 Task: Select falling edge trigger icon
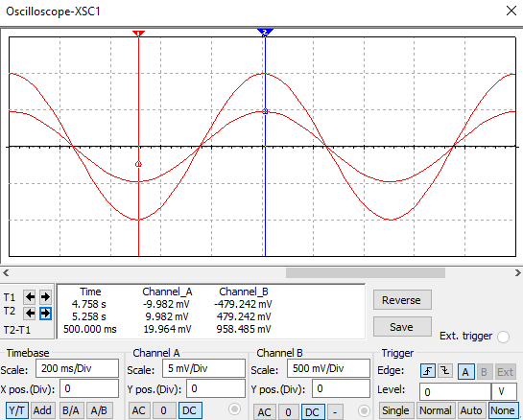445,371
